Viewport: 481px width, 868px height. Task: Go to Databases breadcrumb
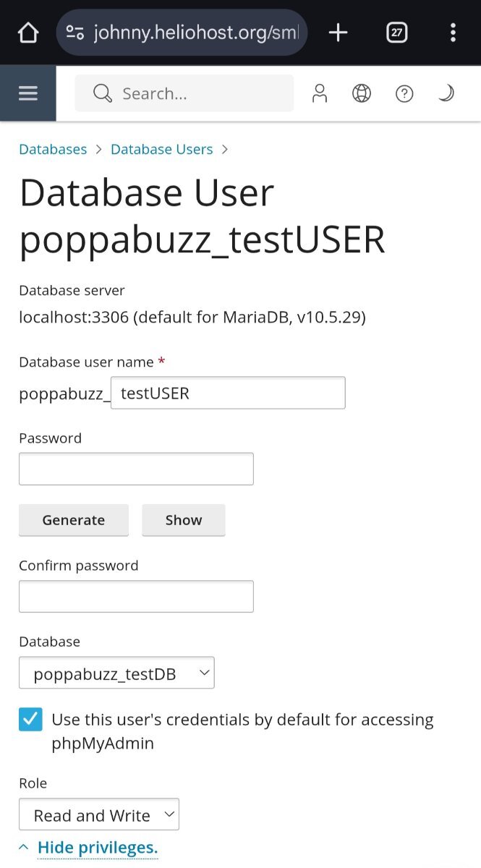point(53,149)
